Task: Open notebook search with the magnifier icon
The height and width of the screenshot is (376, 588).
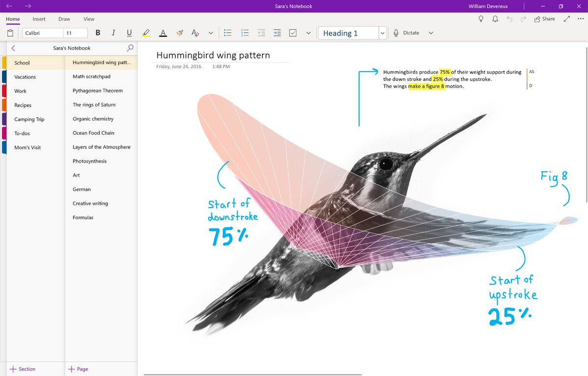Action: pyautogui.click(x=130, y=48)
